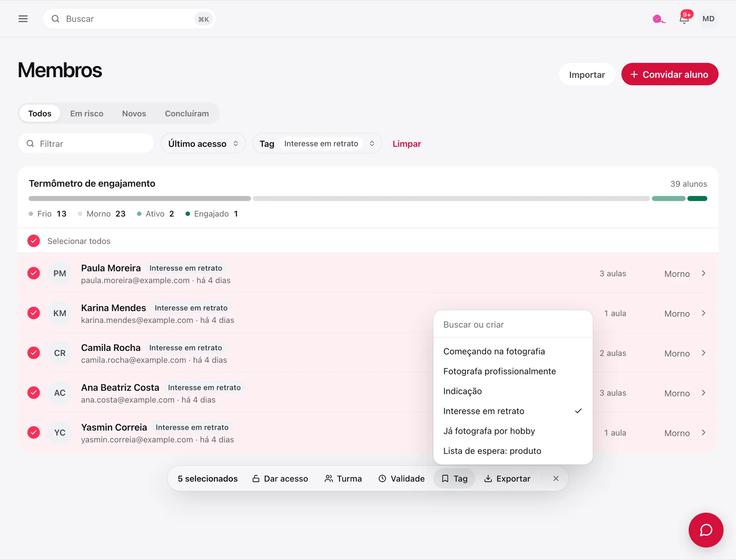Screen dimensions: 736x560
Task: Dismiss the selection bar with X
Action: tap(556, 478)
